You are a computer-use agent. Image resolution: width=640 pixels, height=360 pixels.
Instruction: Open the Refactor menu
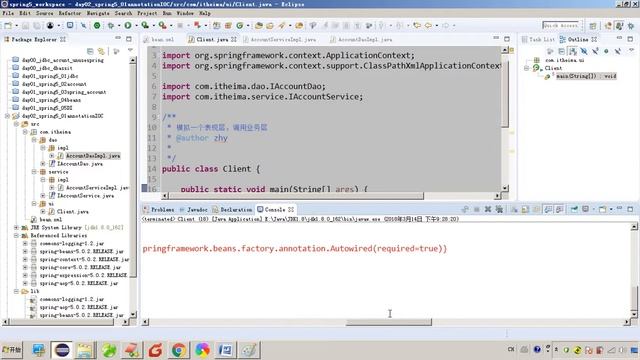(x=70, y=13)
